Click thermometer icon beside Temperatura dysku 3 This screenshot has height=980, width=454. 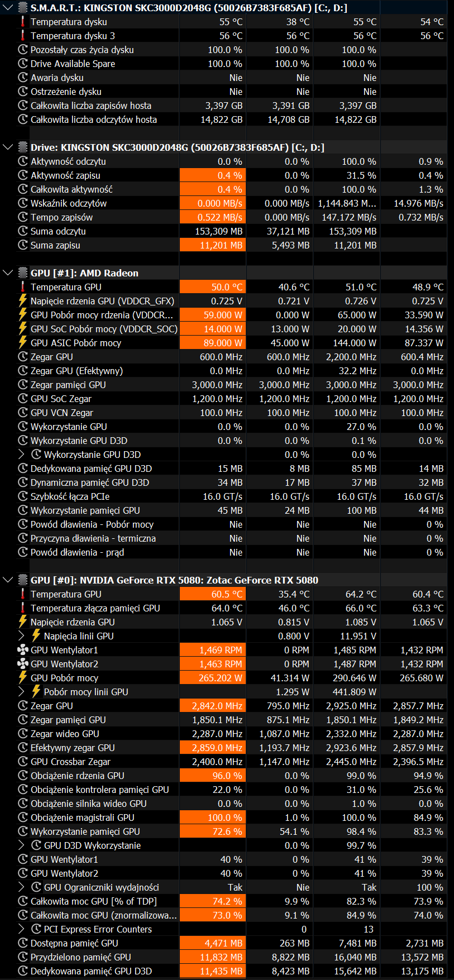point(23,36)
